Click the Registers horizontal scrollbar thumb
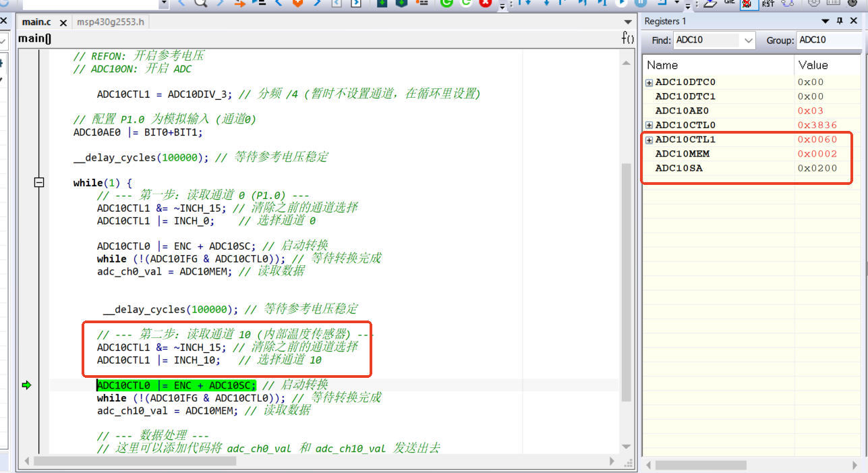The image size is (868, 473). (701, 466)
